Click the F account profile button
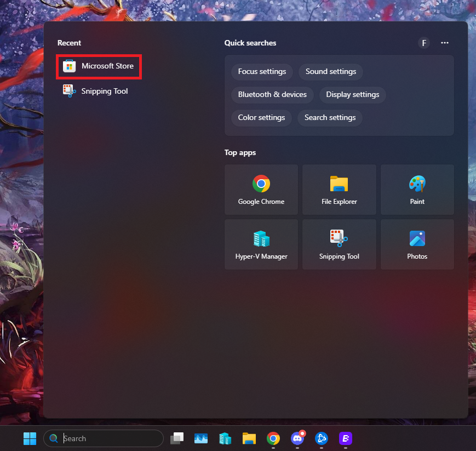This screenshot has width=476, height=451. click(x=424, y=43)
